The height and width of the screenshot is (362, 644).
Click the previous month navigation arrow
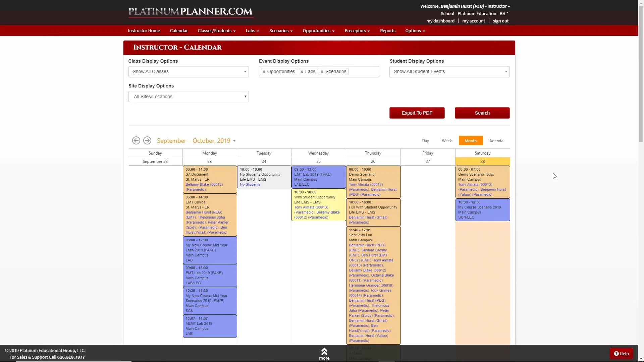136,140
